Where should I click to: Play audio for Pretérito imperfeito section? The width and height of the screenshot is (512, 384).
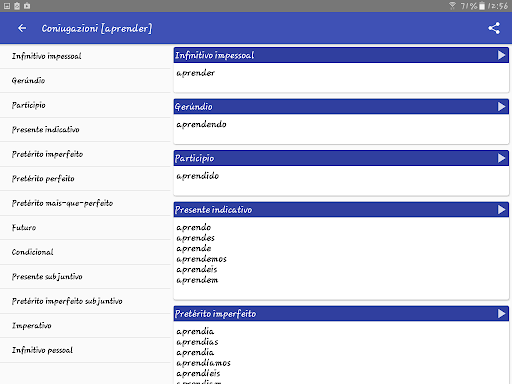pyautogui.click(x=501, y=314)
